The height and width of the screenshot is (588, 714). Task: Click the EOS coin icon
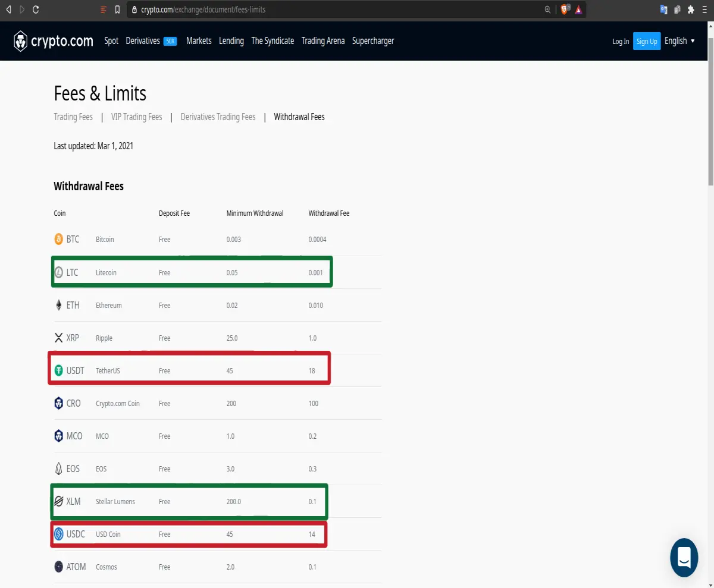(58, 468)
